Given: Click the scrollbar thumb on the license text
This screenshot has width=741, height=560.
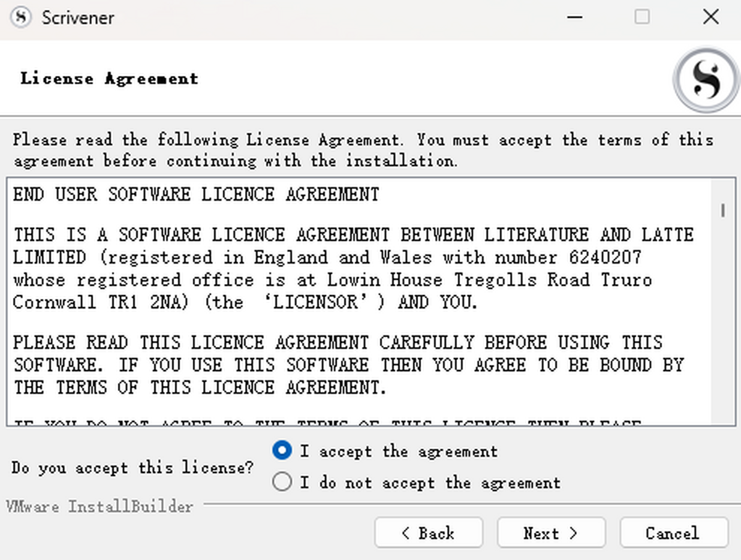Looking at the screenshot, I should (x=723, y=210).
